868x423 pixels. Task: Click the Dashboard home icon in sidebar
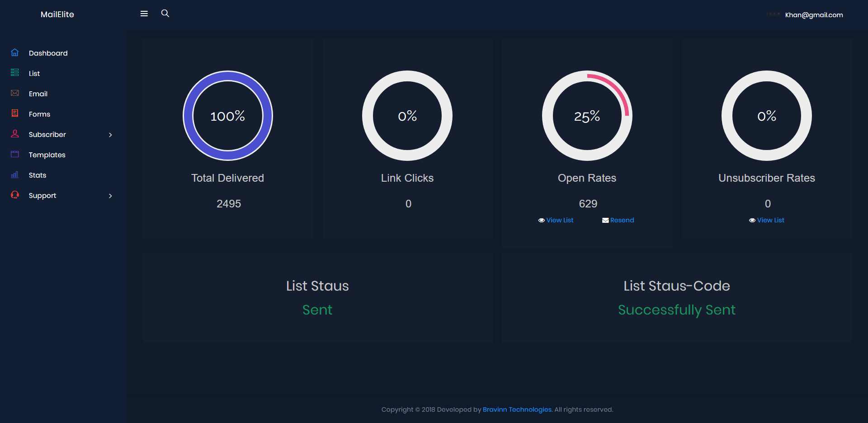click(x=15, y=52)
